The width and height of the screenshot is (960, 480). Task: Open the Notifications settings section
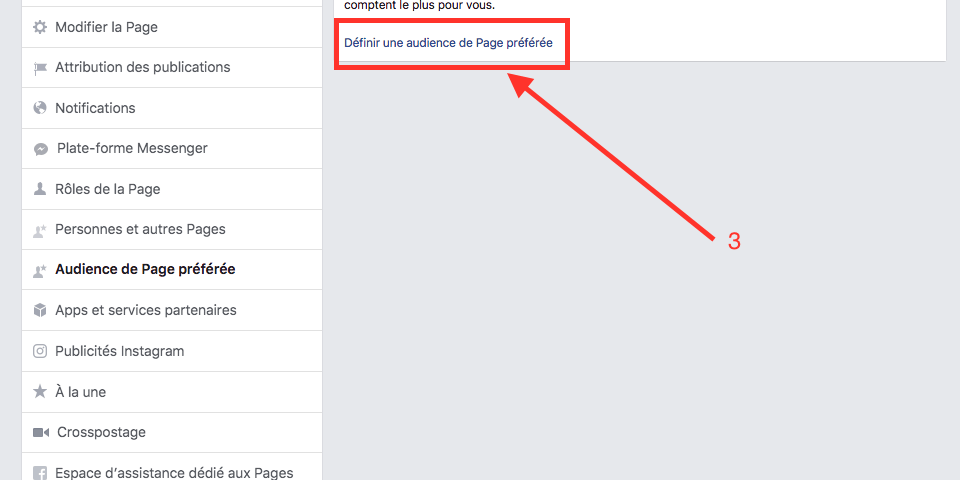[172, 108]
